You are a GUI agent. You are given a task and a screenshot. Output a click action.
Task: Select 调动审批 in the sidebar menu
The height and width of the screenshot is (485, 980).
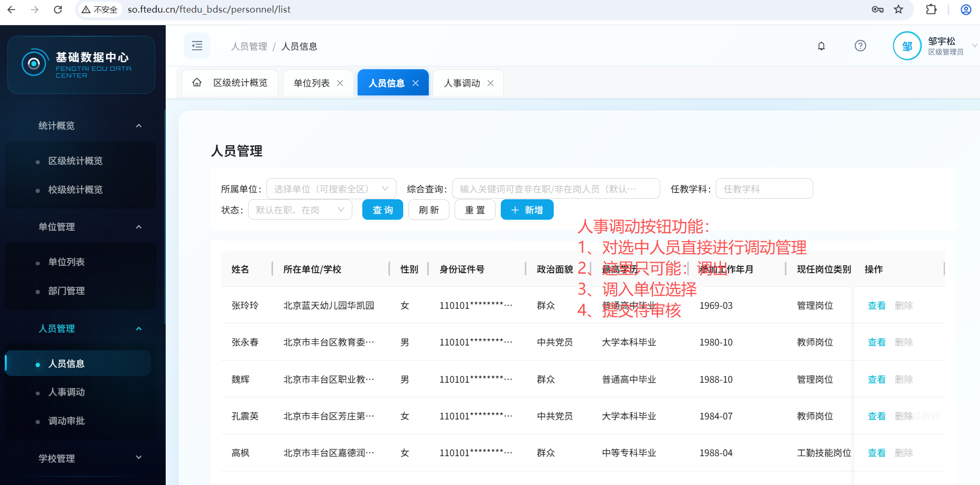[67, 421]
